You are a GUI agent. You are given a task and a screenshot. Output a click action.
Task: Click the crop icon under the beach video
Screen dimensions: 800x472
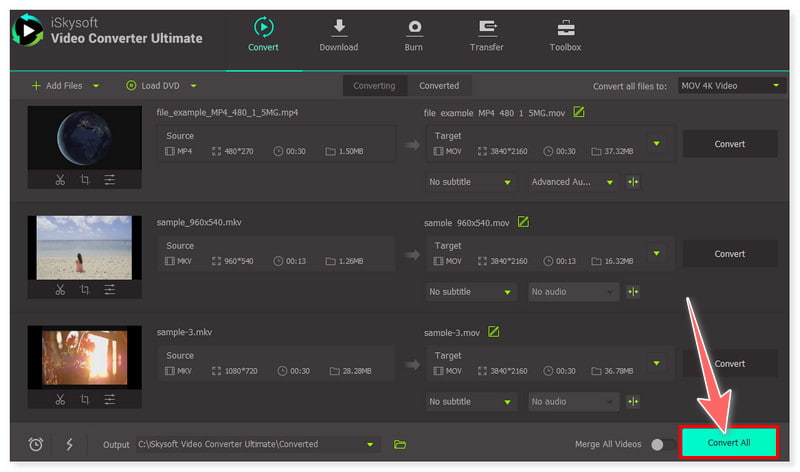(85, 290)
